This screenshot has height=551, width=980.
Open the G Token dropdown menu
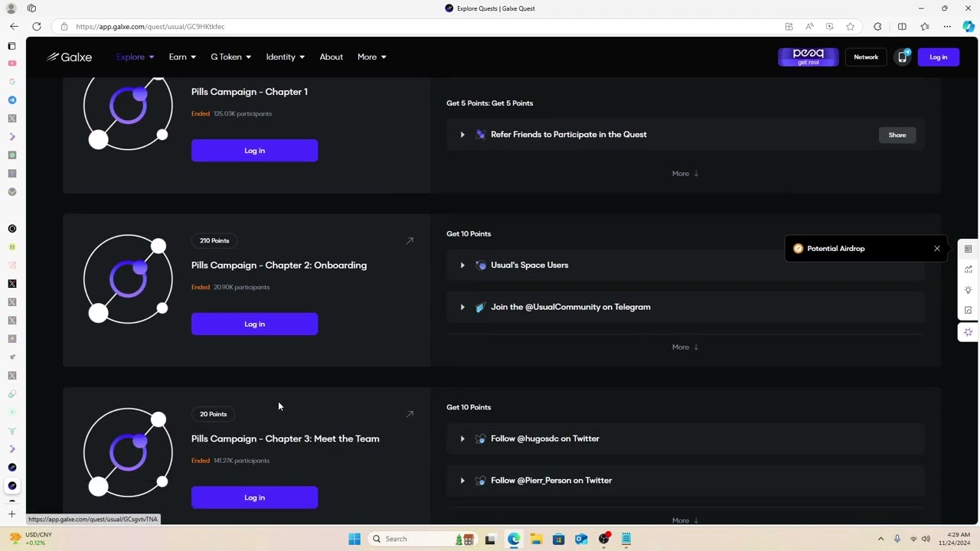click(230, 57)
